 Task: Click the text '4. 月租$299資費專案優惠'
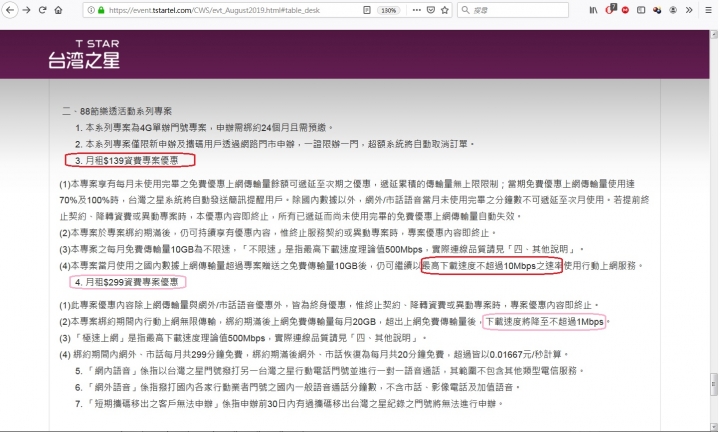coord(127,282)
